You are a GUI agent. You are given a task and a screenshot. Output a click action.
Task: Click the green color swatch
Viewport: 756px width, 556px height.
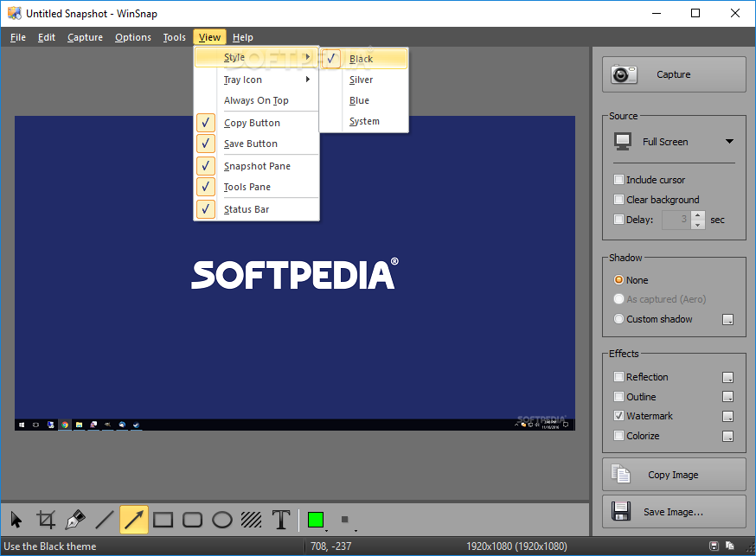(316, 520)
